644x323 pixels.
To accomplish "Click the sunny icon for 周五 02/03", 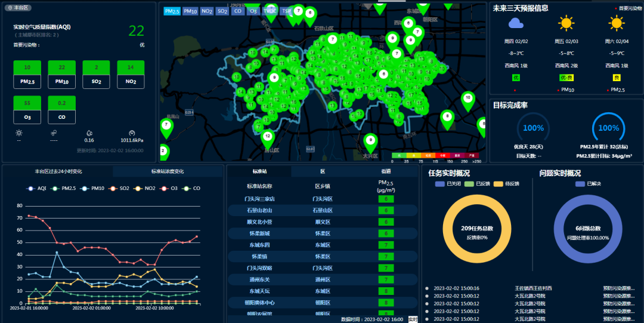I will [x=566, y=23].
